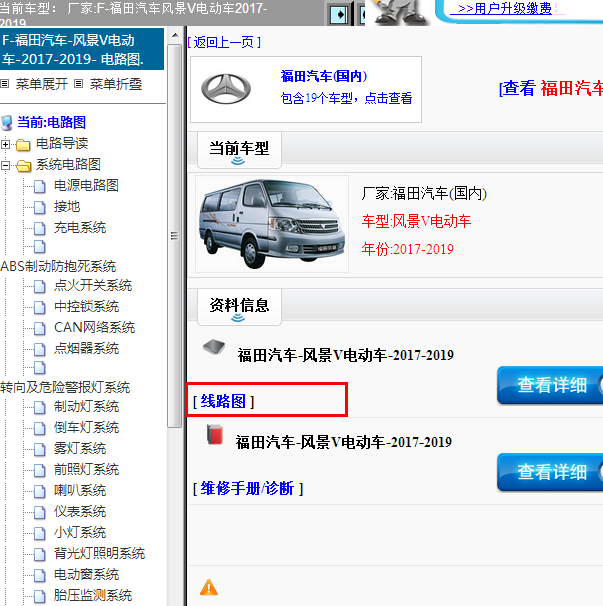Click the page icon beside 雾灯系统
The image size is (603, 606).
coord(39,449)
